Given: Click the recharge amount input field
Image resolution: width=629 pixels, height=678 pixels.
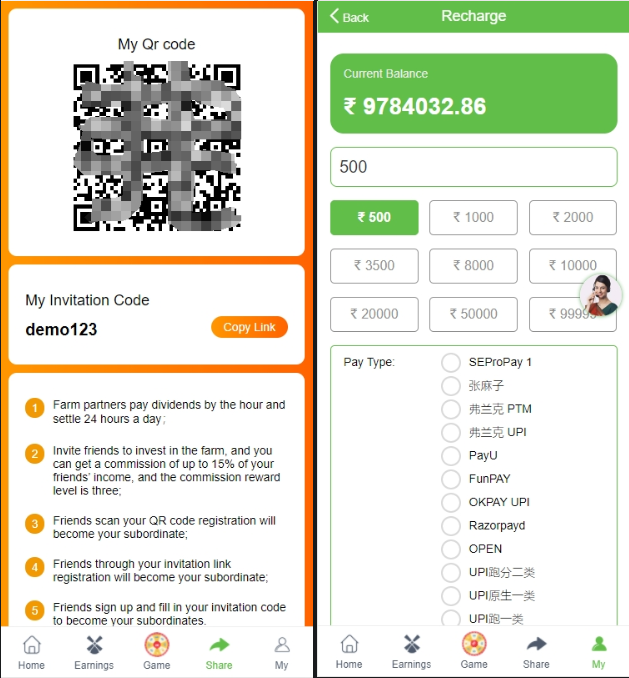Looking at the screenshot, I should click(474, 167).
